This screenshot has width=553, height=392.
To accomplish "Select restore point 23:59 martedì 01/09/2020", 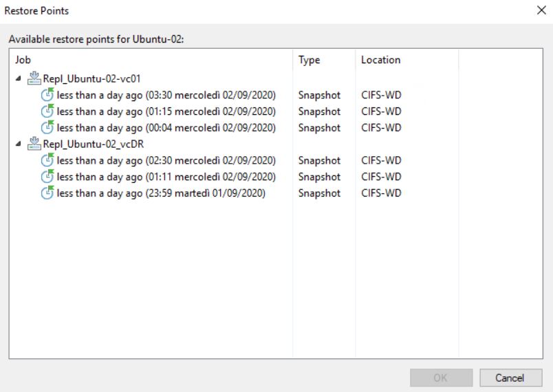I will (x=161, y=193).
